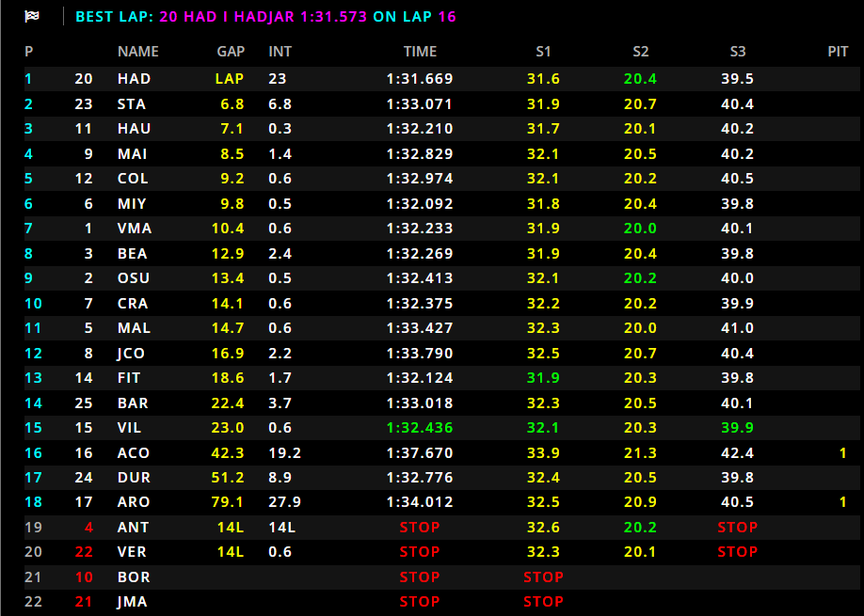Click the S1 column header
The height and width of the screenshot is (616, 864).
pos(543,51)
